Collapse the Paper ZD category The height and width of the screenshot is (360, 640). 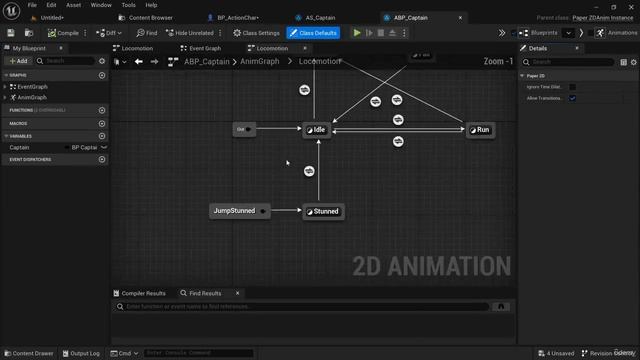[x=522, y=76]
